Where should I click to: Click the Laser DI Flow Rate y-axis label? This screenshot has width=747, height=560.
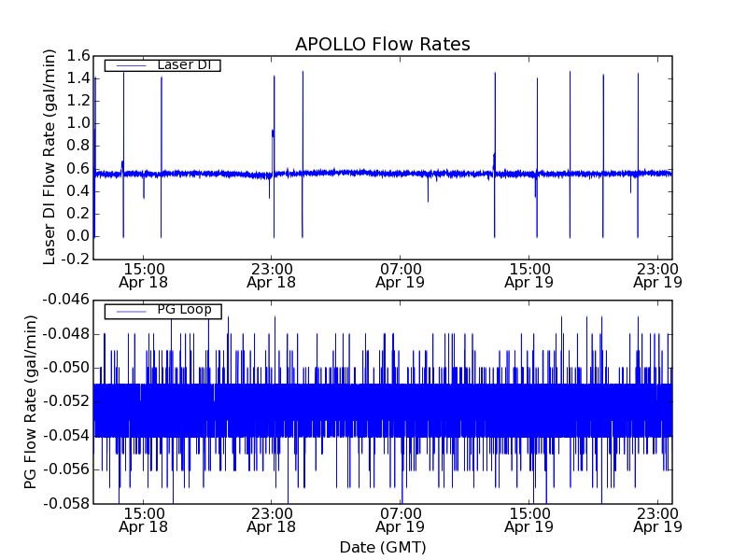pos(51,157)
